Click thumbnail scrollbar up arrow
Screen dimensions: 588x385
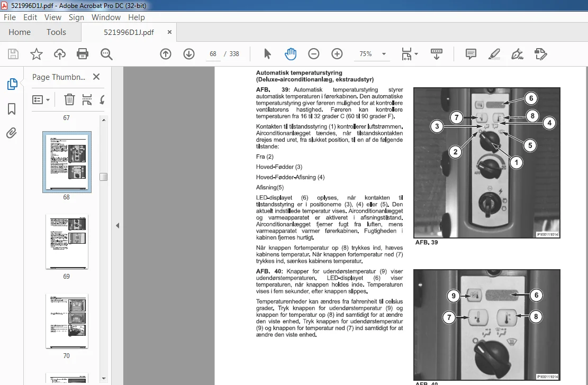pos(104,120)
